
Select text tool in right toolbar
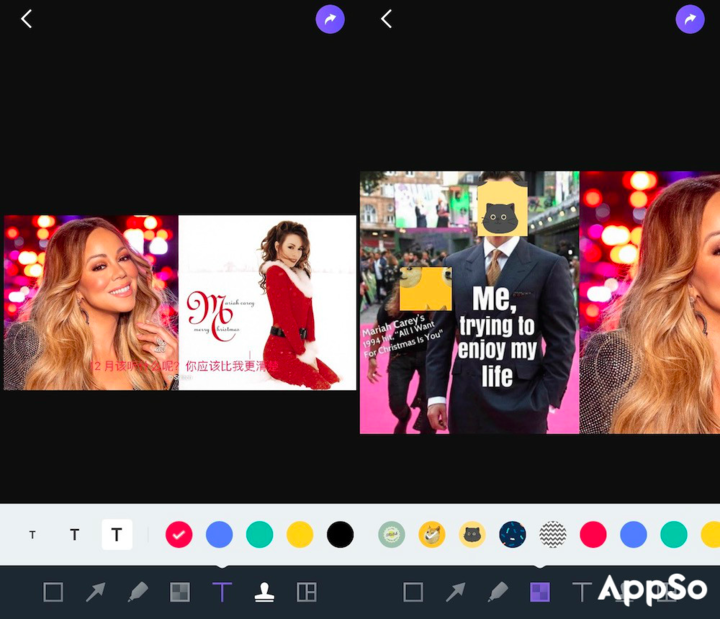click(x=582, y=592)
